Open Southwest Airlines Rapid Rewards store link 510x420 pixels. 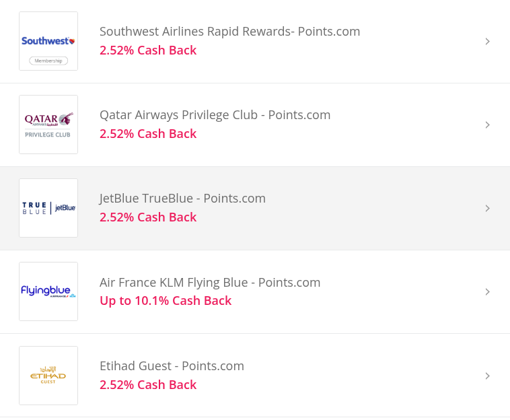coord(229,32)
